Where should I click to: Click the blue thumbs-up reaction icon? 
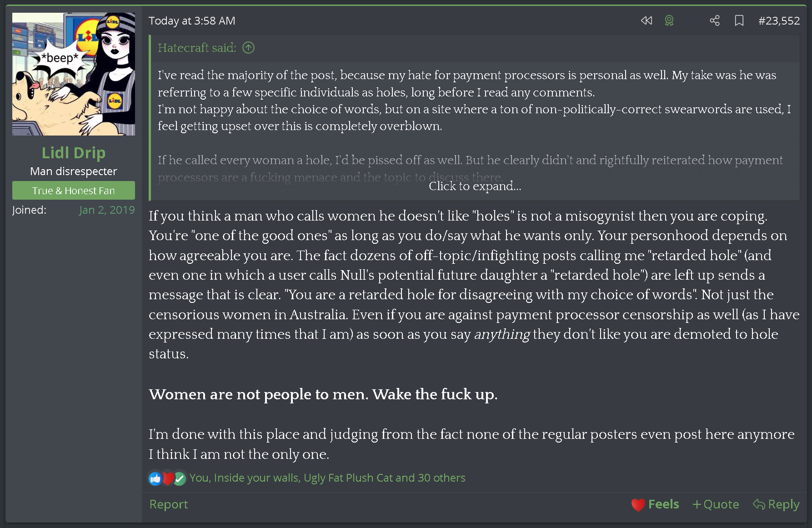tap(155, 478)
